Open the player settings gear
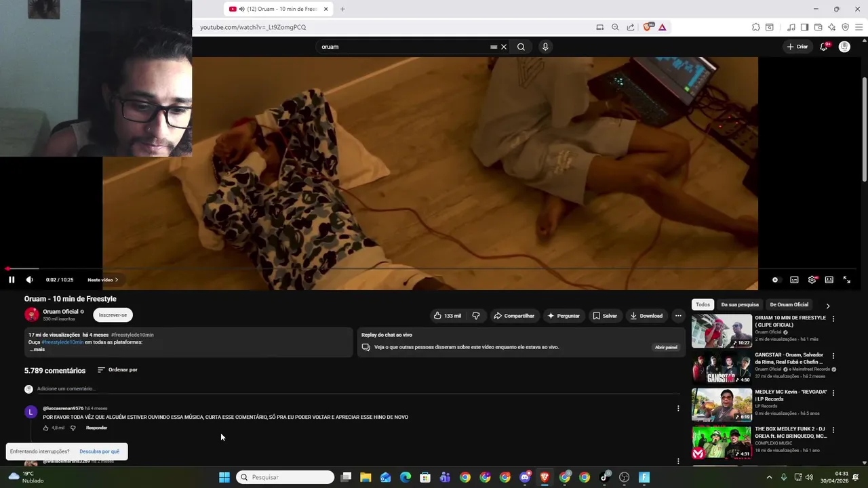This screenshot has width=868, height=488. click(812, 280)
